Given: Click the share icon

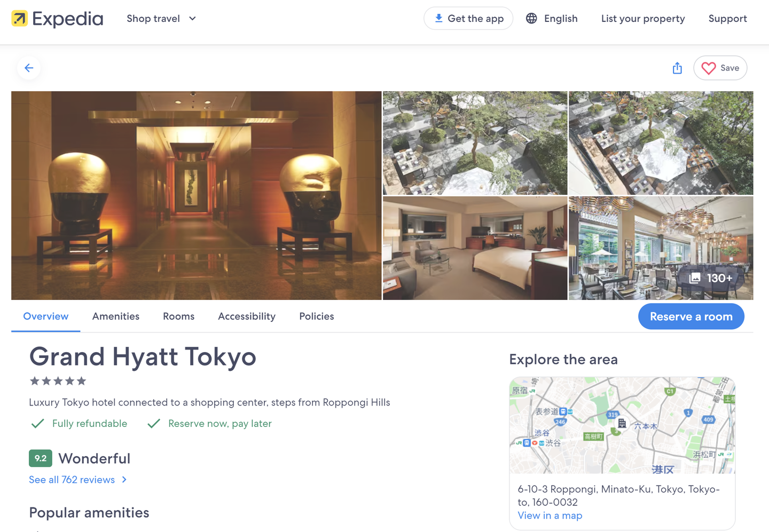Looking at the screenshot, I should point(677,68).
